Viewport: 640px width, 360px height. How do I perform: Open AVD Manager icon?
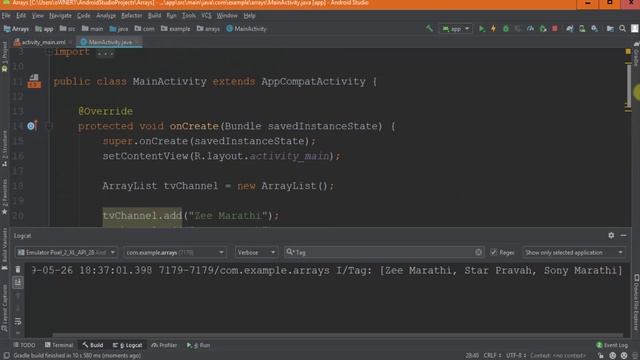pos(582,29)
